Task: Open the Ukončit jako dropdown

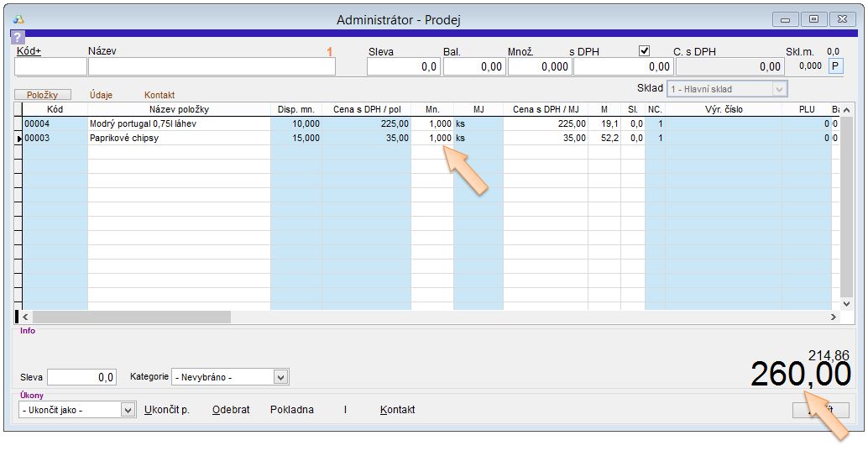Action: (128, 410)
